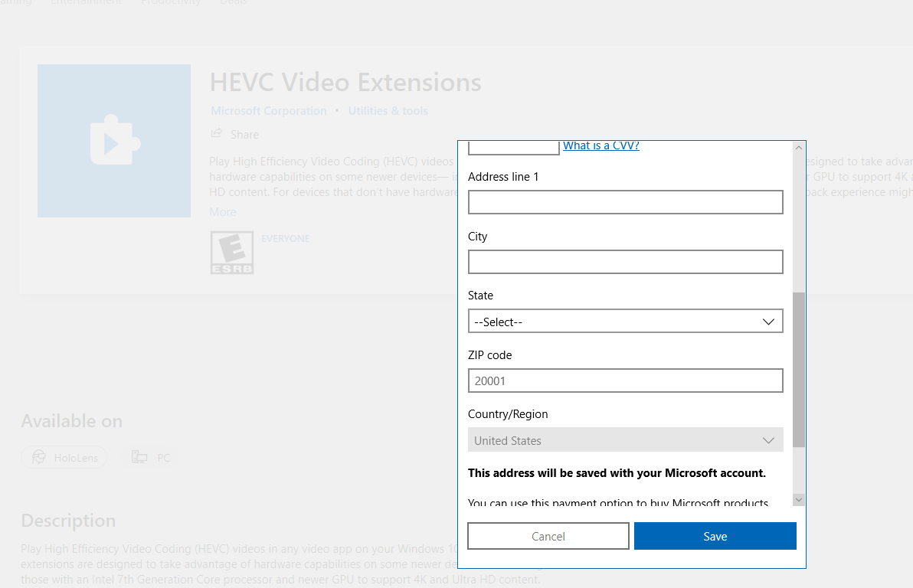Open the State --Select-- dropdown
The image size is (913, 588).
click(625, 322)
